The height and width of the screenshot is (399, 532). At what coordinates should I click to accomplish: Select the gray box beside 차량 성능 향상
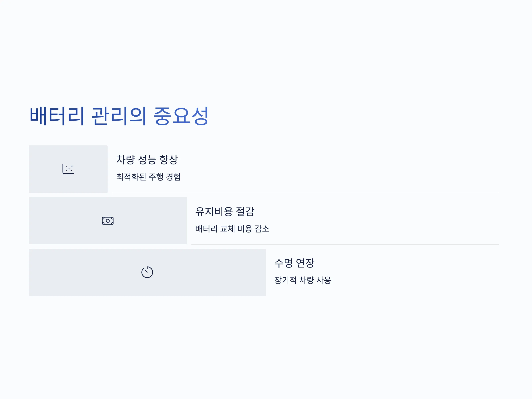click(68, 169)
